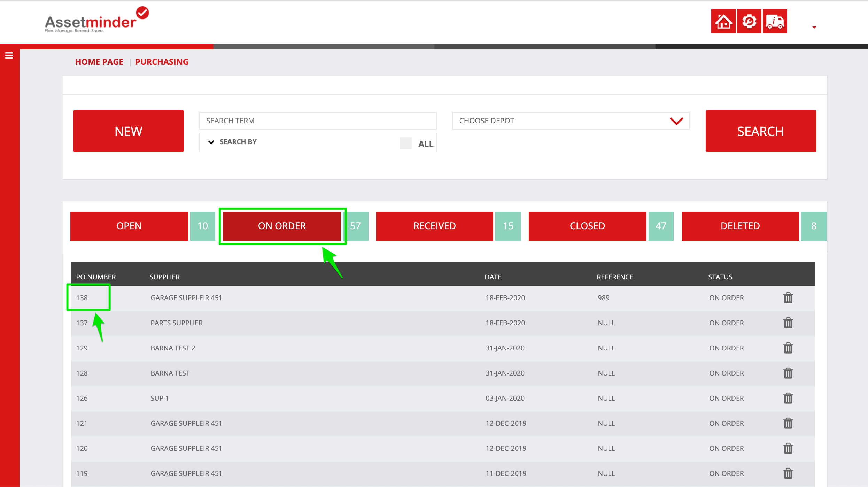This screenshot has height=487, width=868.
Task: Click into the SEARCH TERM field
Action: click(318, 121)
